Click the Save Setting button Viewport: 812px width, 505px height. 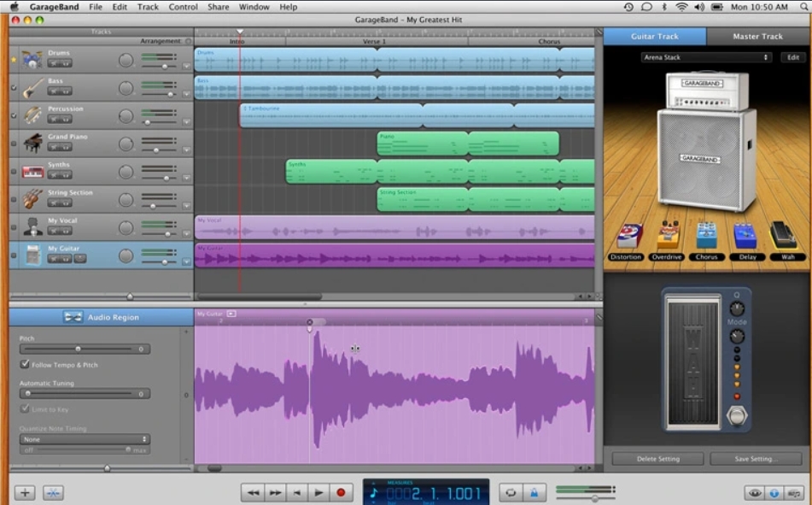coord(756,459)
